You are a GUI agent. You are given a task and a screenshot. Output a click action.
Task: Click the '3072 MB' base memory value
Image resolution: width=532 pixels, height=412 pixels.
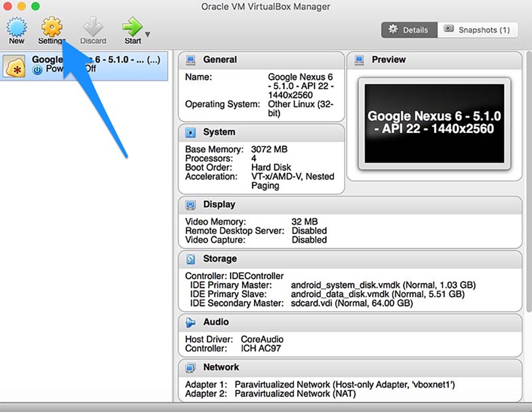[269, 149]
